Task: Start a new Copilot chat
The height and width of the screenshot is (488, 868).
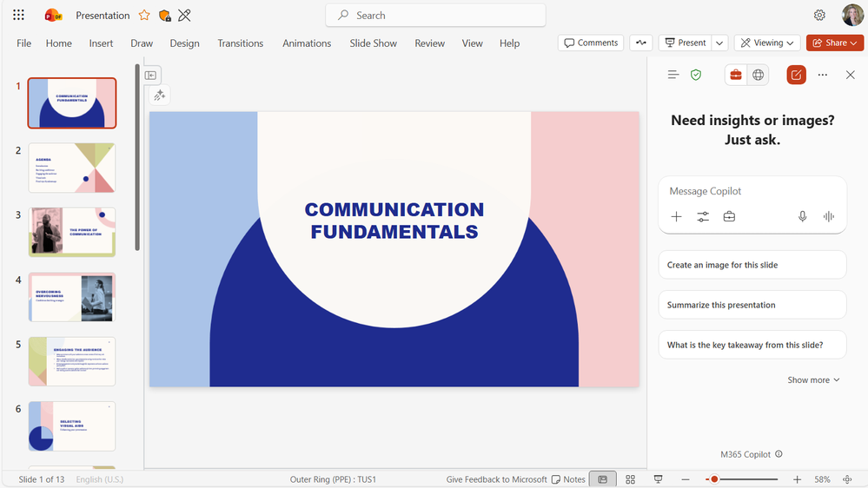Action: point(796,76)
